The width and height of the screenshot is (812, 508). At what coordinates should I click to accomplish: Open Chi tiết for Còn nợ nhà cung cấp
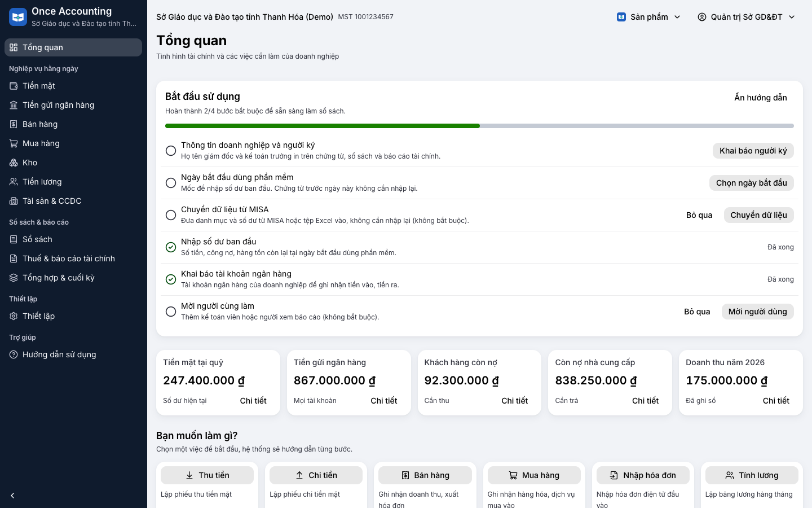(645, 401)
